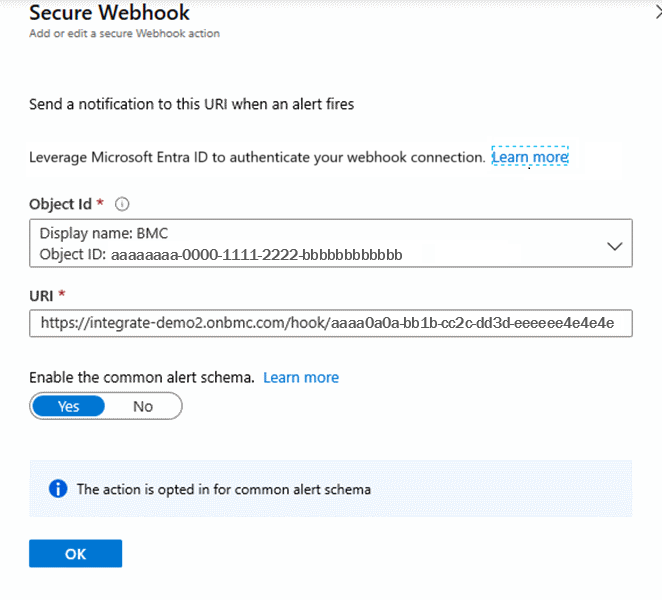
Task: Click the 'Add or edit a secure Webhook action' subtitle
Action: tap(124, 34)
